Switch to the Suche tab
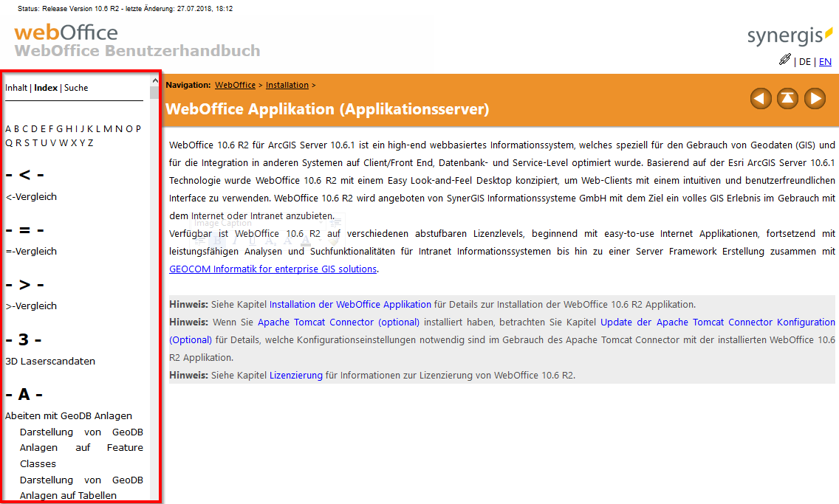This screenshot has height=504, width=839. [x=76, y=88]
